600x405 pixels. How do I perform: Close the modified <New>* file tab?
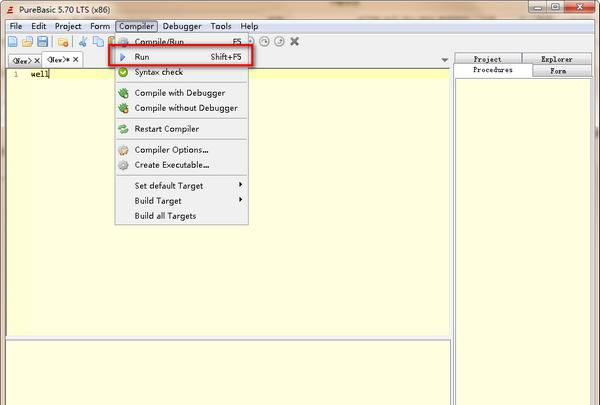(x=75, y=59)
